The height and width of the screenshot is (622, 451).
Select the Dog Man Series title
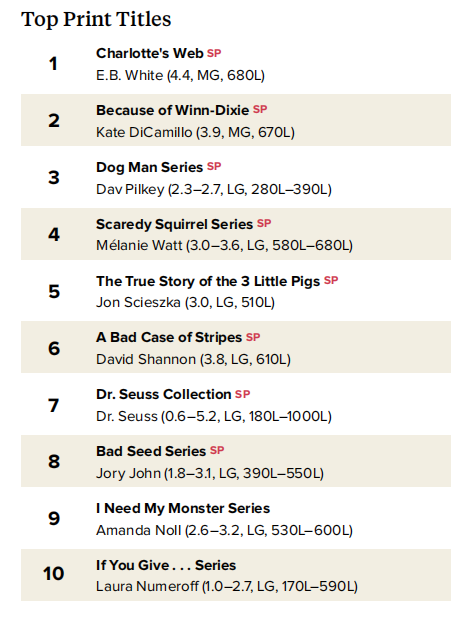pyautogui.click(x=150, y=167)
